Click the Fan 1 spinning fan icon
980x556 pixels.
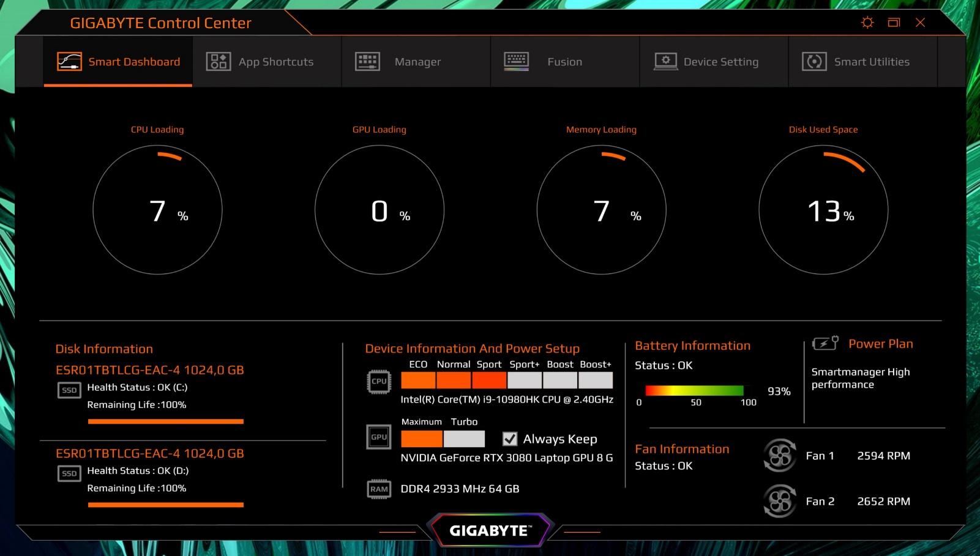[x=780, y=456]
